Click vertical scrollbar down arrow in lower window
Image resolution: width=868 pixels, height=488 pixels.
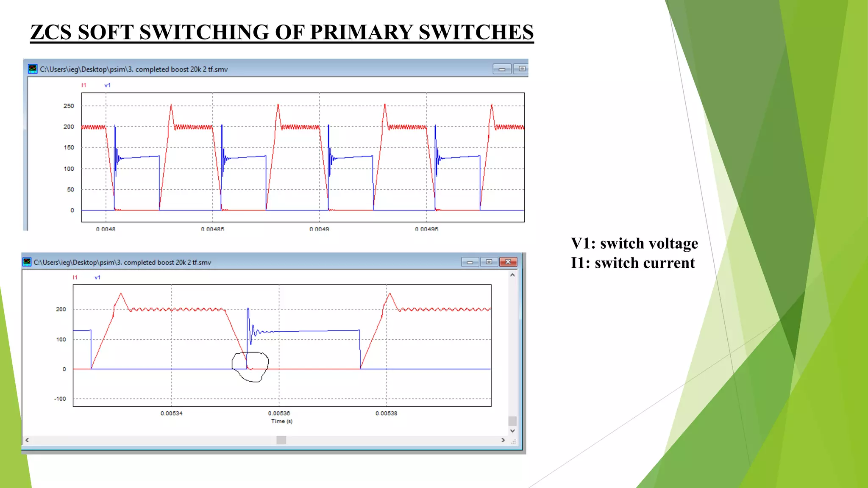pos(512,430)
